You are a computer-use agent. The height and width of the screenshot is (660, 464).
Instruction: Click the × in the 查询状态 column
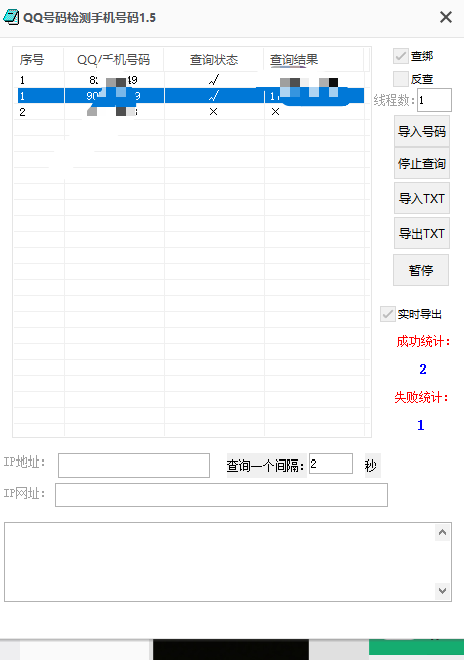click(x=213, y=112)
